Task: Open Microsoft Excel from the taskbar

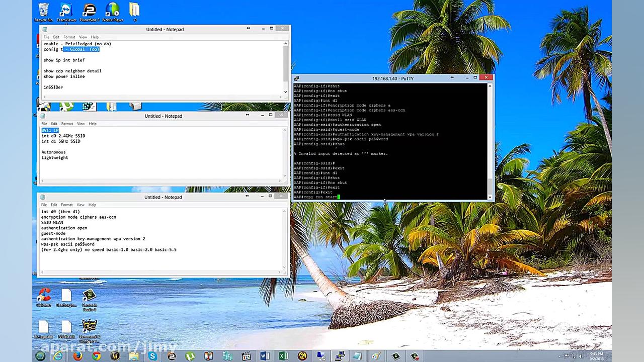Action: pos(283,356)
